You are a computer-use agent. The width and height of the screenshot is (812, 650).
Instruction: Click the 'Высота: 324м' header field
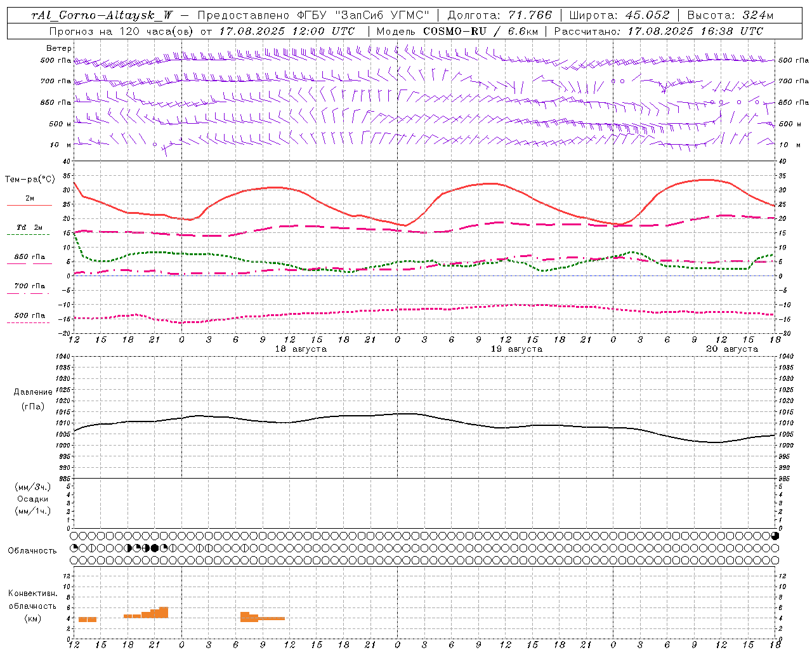pyautogui.click(x=730, y=15)
